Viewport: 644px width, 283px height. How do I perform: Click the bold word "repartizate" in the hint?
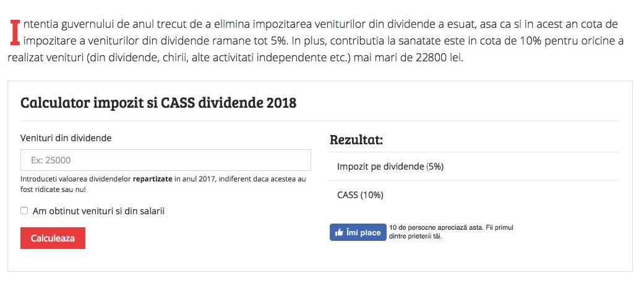pyautogui.click(x=152, y=180)
